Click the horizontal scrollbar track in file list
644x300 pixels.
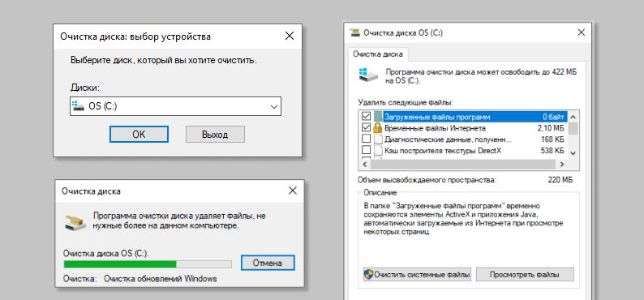point(463,164)
